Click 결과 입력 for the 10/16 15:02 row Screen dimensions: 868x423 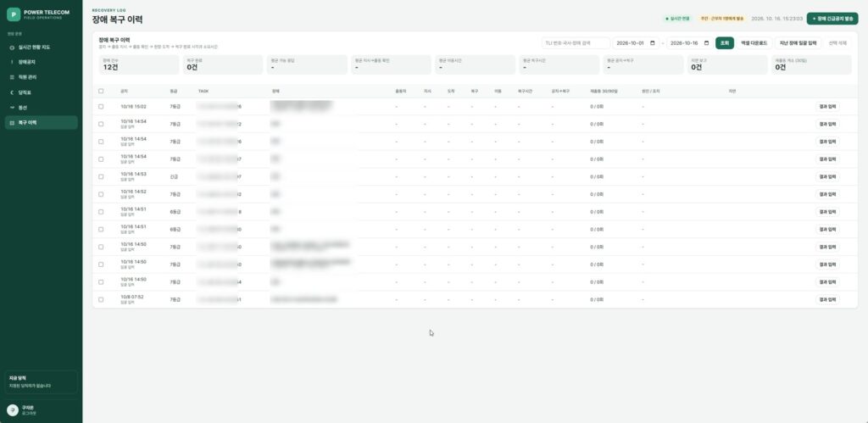(827, 106)
